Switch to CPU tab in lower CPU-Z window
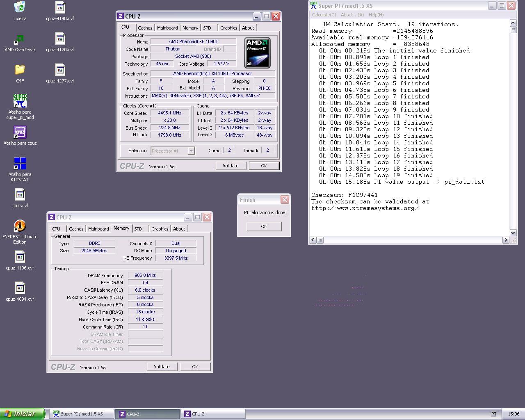The image size is (525, 420). coord(56,229)
